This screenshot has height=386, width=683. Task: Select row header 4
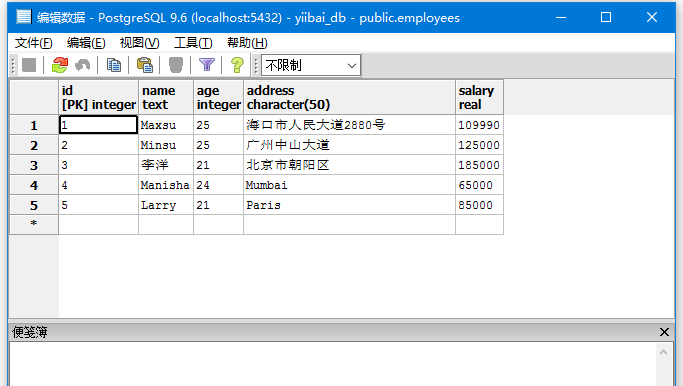(x=34, y=185)
